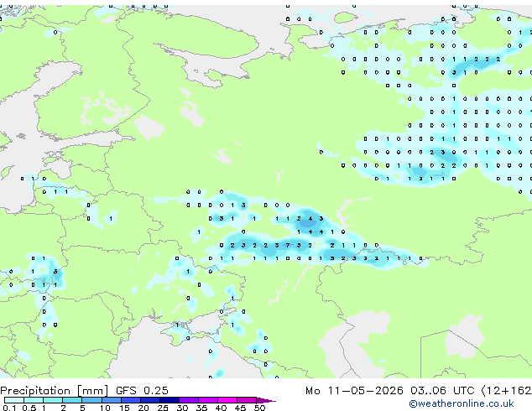Click the 'GFS 0.25' model label
Viewport: 532px width, 411px height.
[x=142, y=391]
